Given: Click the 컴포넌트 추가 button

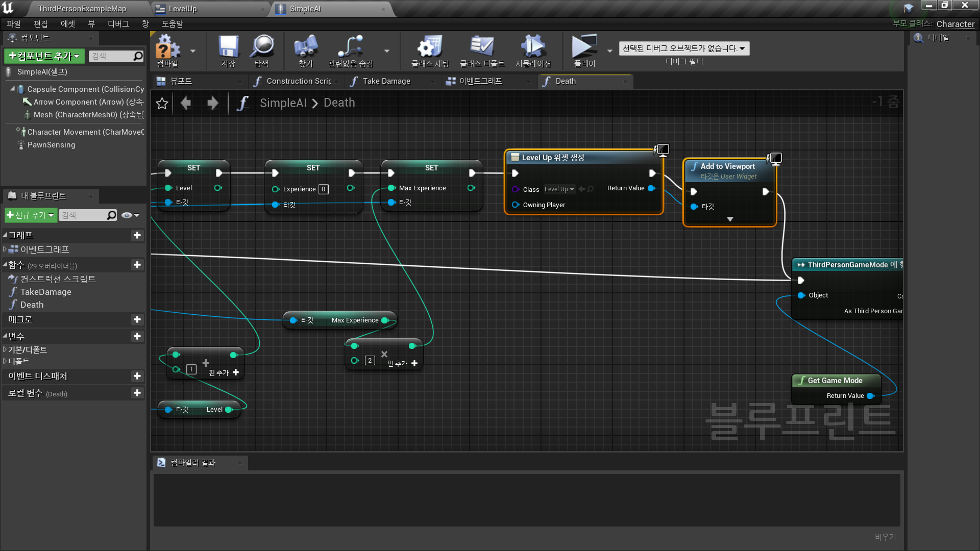Looking at the screenshot, I should 44,56.
